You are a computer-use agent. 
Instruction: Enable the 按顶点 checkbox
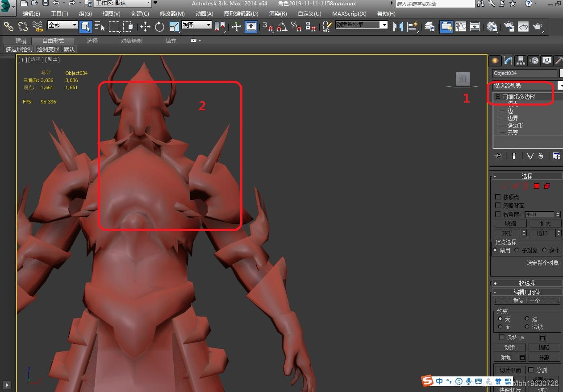click(498, 197)
